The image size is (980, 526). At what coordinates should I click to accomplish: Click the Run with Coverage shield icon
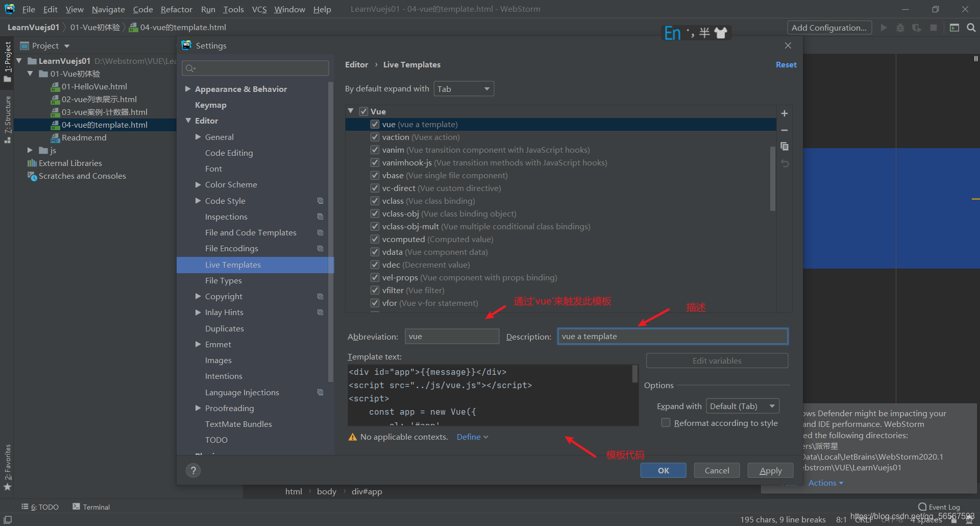[x=917, y=28]
